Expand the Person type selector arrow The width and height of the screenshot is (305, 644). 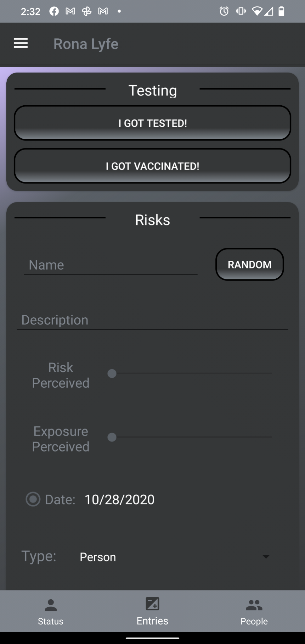coord(266,557)
